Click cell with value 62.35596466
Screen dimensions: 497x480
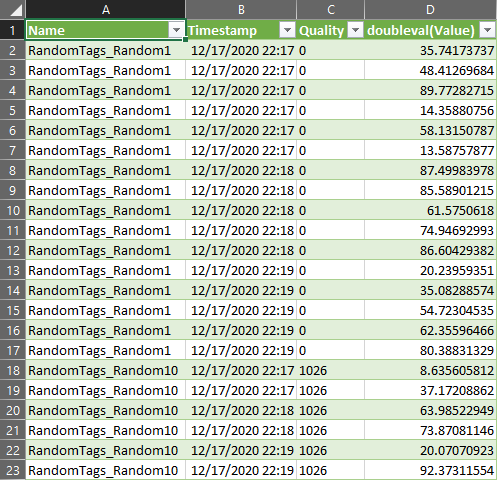click(430, 330)
